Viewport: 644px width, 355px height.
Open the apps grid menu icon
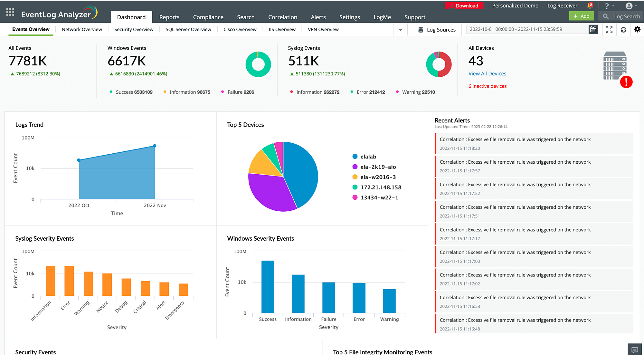click(10, 12)
